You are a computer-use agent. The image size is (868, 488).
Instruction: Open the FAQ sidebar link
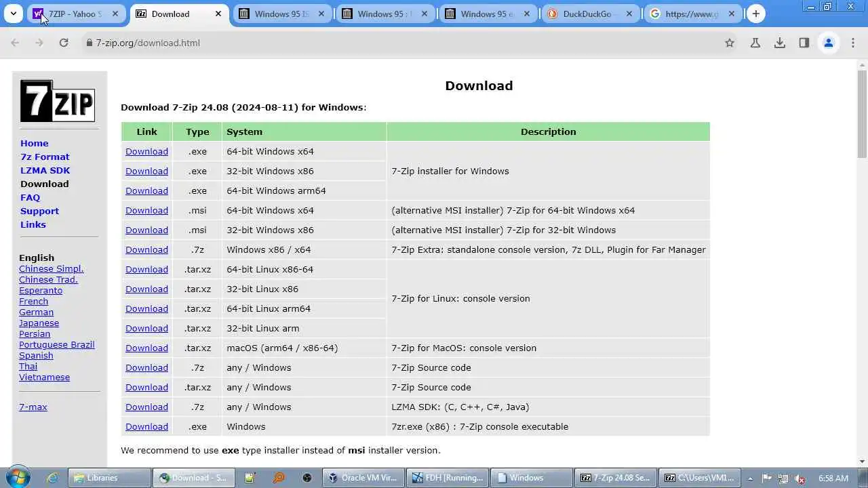(30, 197)
